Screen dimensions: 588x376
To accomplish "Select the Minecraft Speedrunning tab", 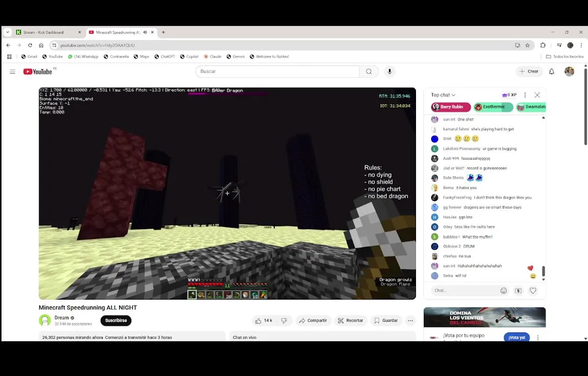I will pyautogui.click(x=122, y=32).
